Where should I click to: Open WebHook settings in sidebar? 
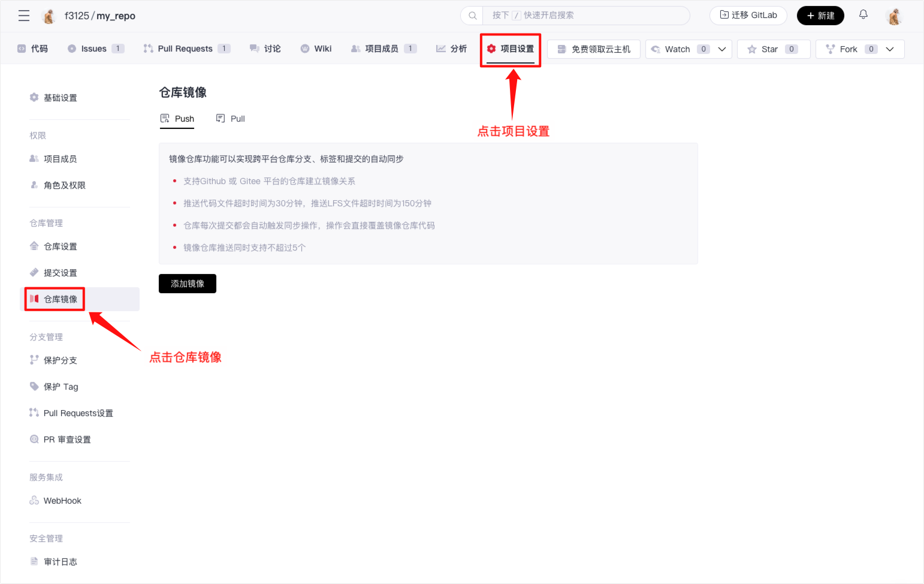coord(62,501)
